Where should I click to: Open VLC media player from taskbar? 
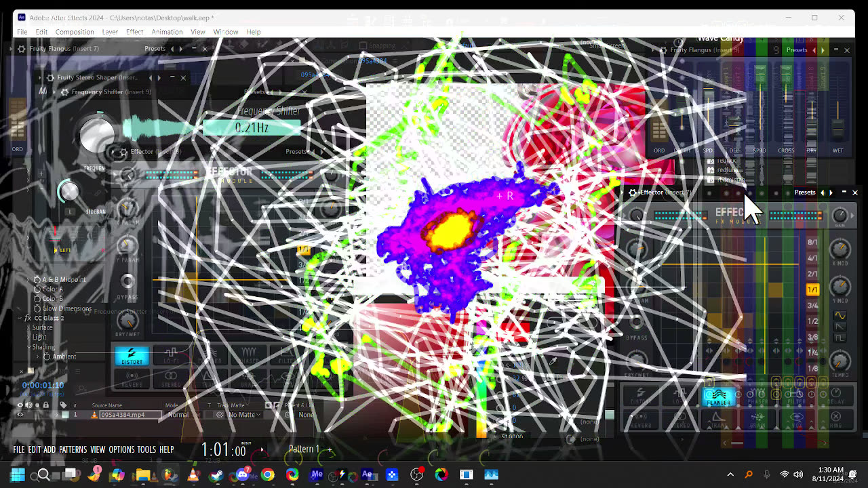coord(193,474)
